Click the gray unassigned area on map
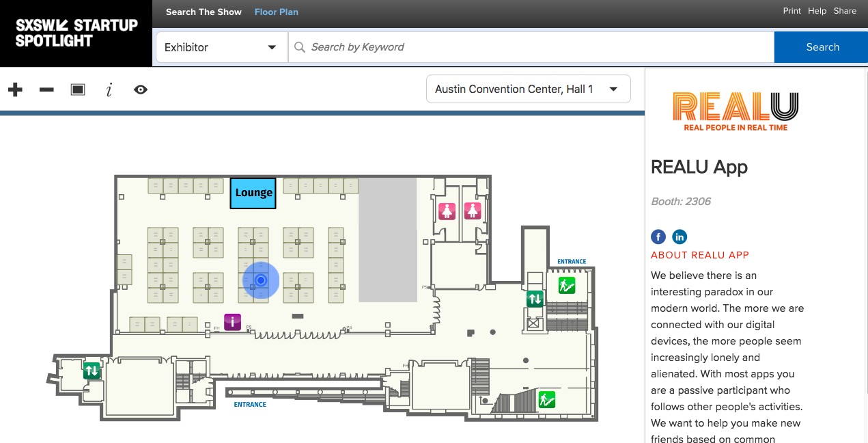868x443 pixels. pyautogui.click(x=388, y=240)
